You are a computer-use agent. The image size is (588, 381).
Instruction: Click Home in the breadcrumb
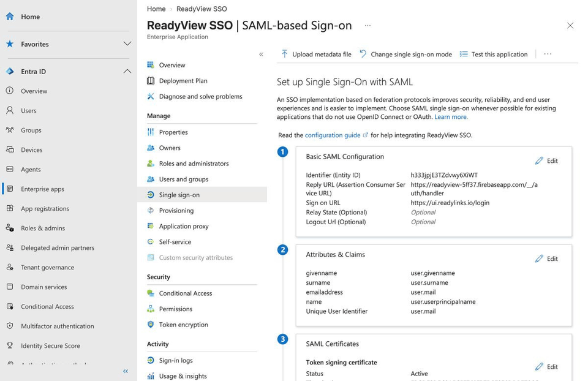[156, 9]
